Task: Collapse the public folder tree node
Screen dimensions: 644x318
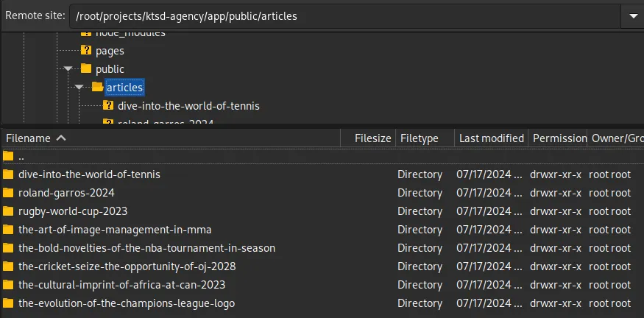Action: pos(68,69)
